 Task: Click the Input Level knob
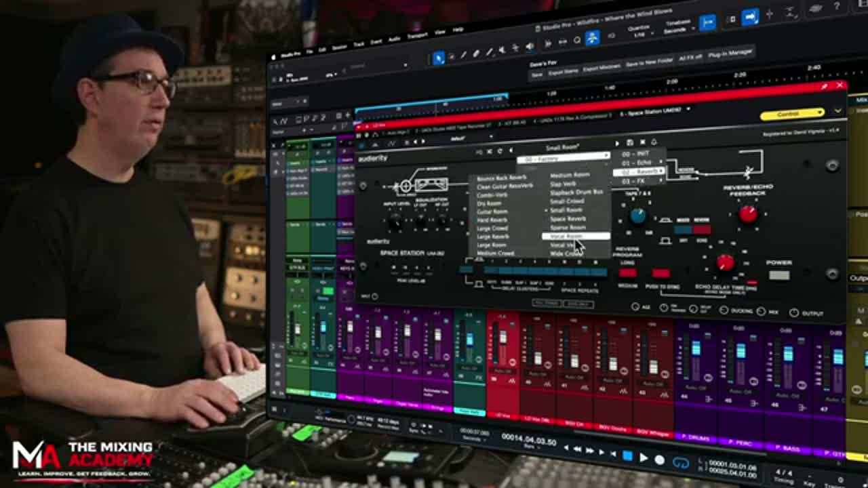(x=395, y=221)
